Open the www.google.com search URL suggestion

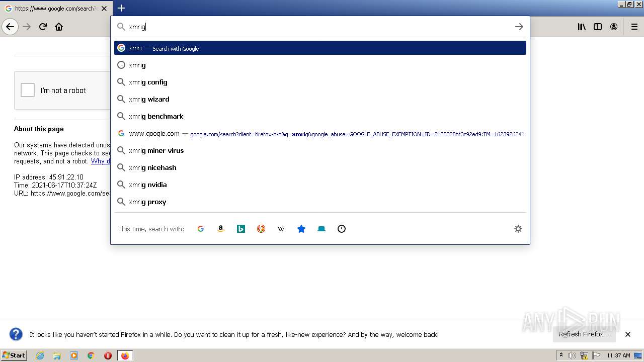pos(320,133)
